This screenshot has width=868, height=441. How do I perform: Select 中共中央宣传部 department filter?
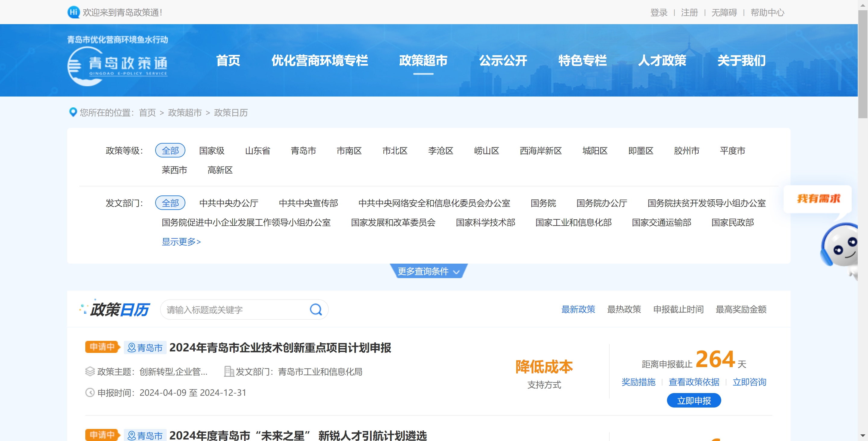pos(308,203)
